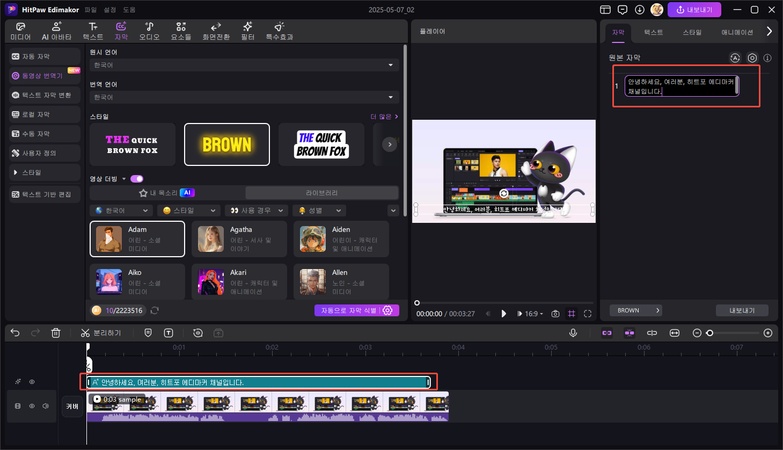Click the microphone voice-over icon
The height and width of the screenshot is (450, 783).
[x=572, y=332]
